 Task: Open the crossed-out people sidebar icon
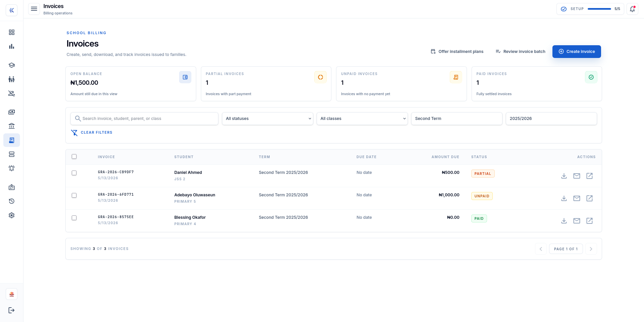click(11, 93)
